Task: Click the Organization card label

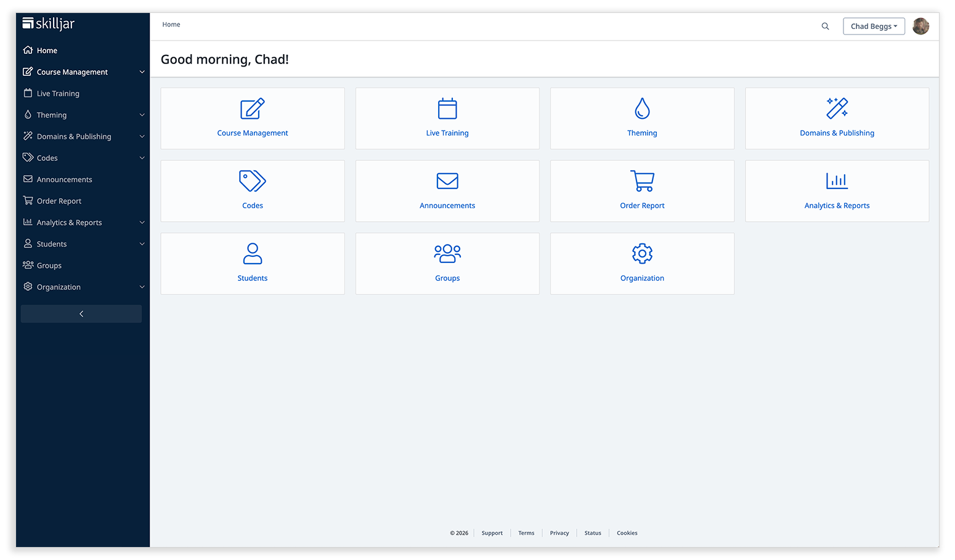Action: (x=642, y=278)
